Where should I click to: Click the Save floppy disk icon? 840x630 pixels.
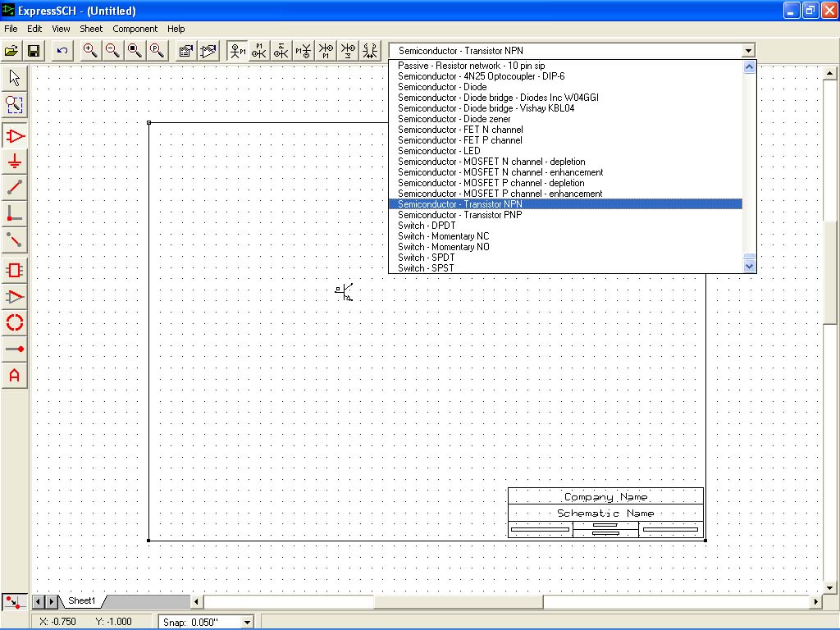(34, 51)
